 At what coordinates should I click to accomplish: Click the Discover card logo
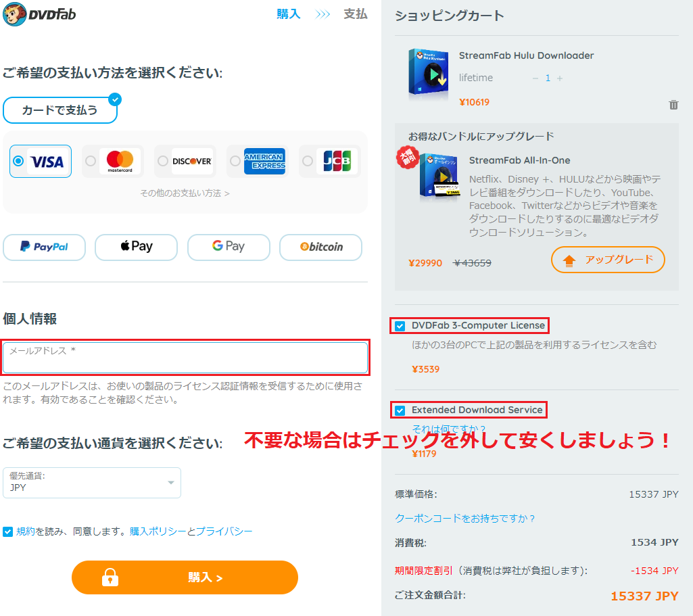pyautogui.click(x=192, y=162)
